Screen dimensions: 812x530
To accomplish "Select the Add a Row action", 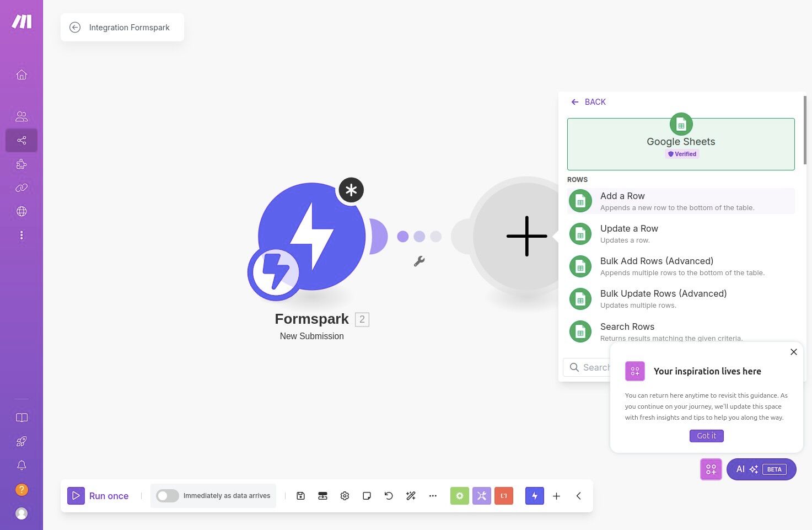I will click(681, 201).
